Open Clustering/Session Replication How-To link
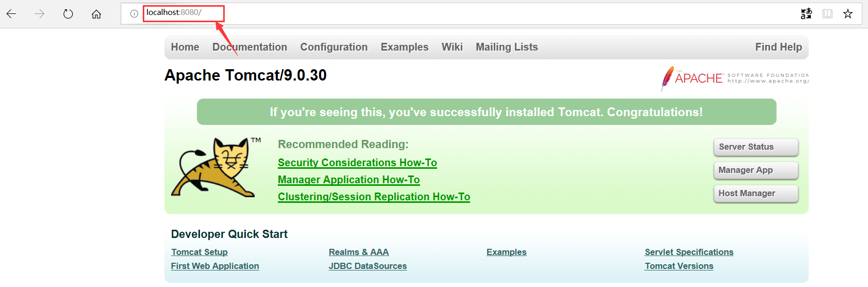 click(x=374, y=197)
